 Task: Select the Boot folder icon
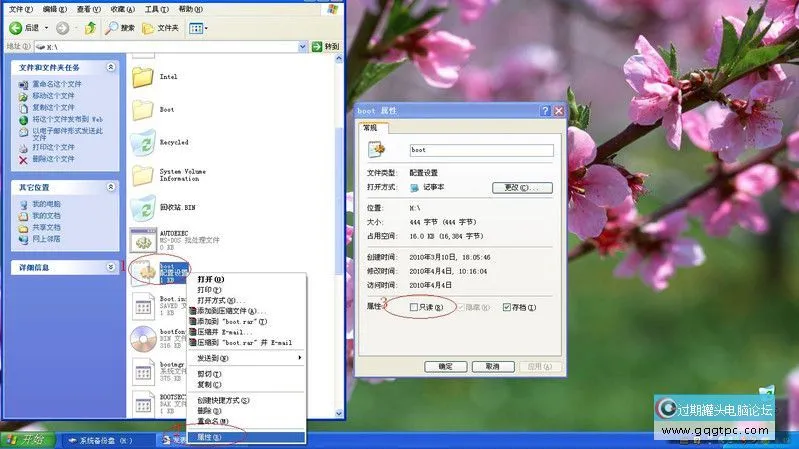click(143, 110)
